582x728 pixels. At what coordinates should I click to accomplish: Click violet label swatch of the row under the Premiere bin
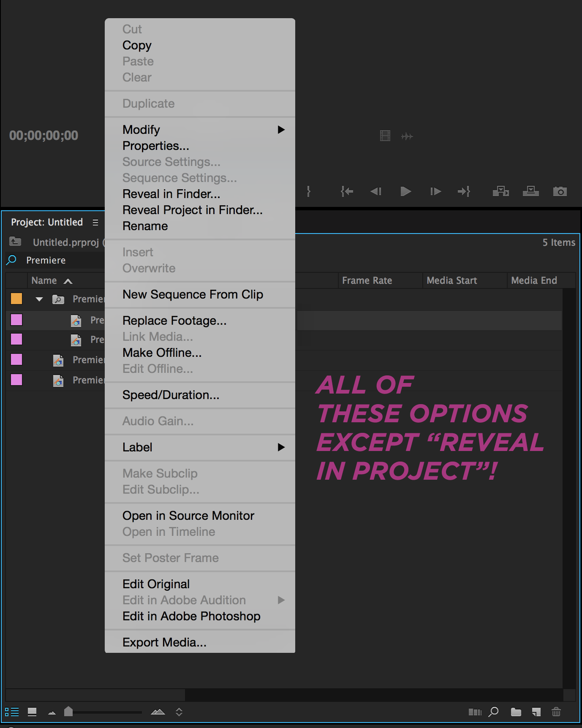click(16, 320)
